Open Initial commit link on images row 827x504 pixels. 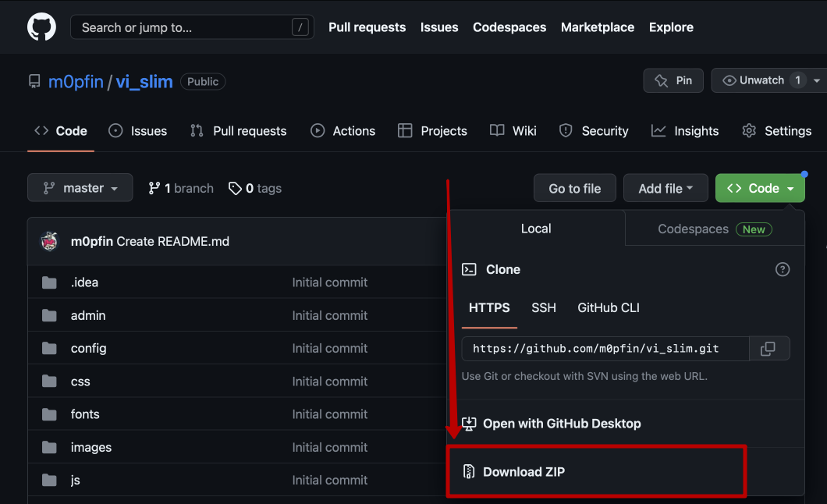click(x=330, y=448)
